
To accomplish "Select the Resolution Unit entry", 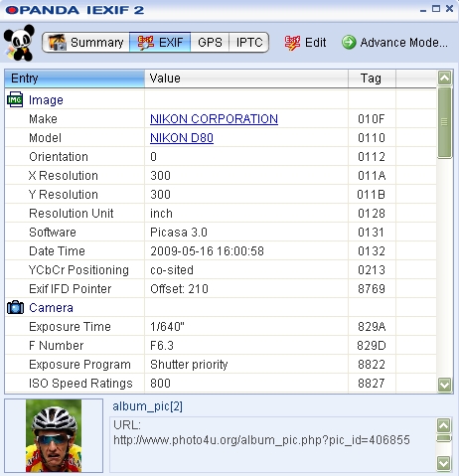I will (x=72, y=214).
